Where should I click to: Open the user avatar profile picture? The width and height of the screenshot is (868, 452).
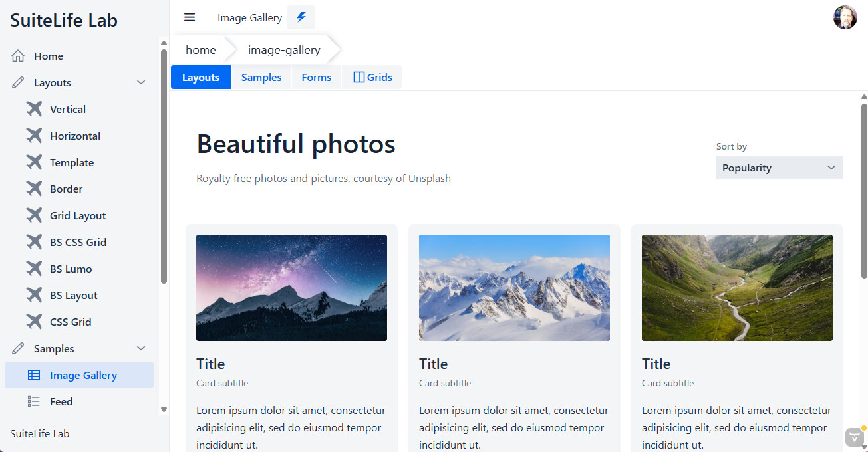pyautogui.click(x=845, y=17)
